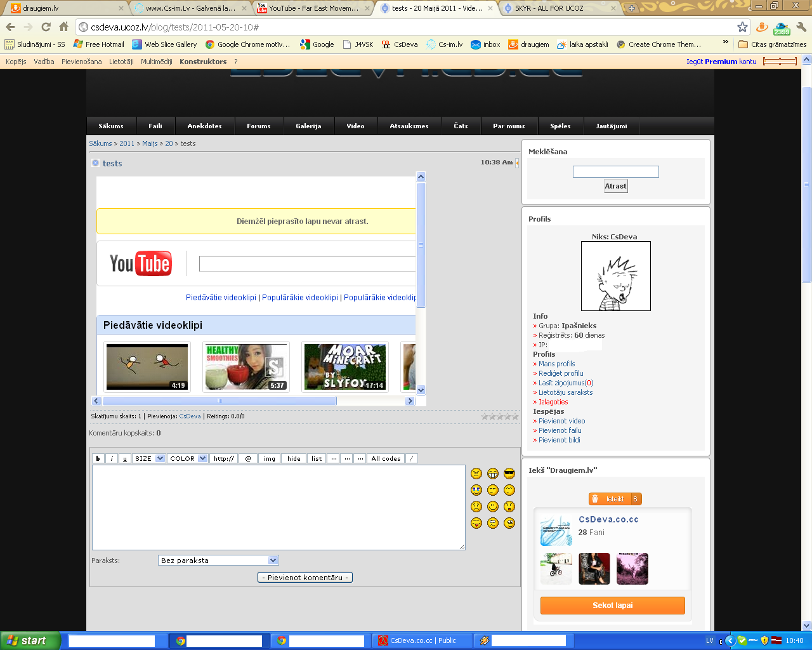Toggle underline formatting in comment editor
The width and height of the screenshot is (812, 650).
pos(125,458)
